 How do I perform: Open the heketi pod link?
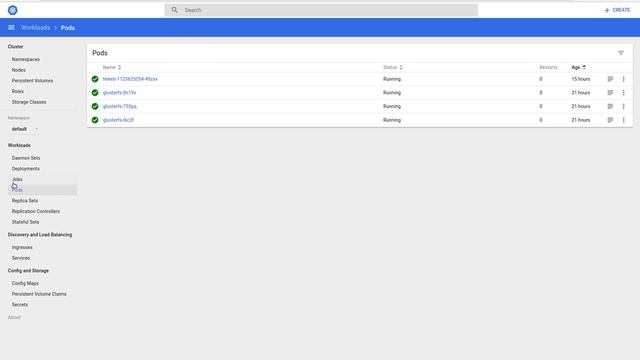[x=130, y=79]
